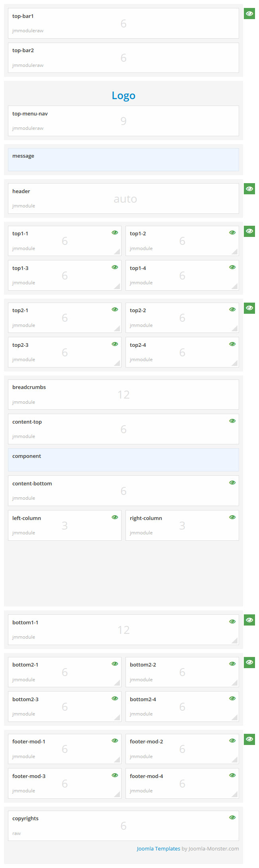Toggle green eye button beside bottom2 row
The width and height of the screenshot is (259, 868).
249,663
